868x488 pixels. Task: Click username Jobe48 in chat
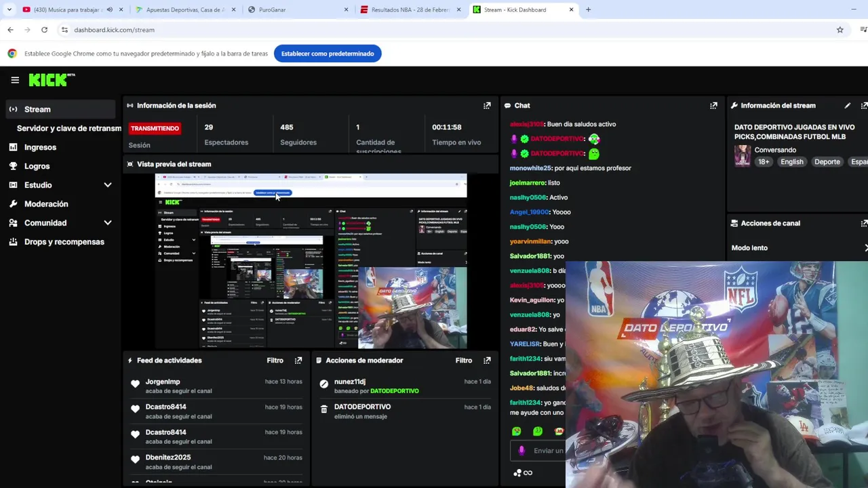[x=521, y=388]
